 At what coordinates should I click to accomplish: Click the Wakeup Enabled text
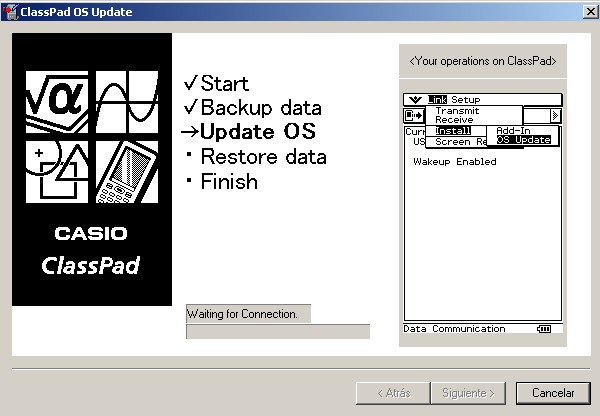pos(455,162)
